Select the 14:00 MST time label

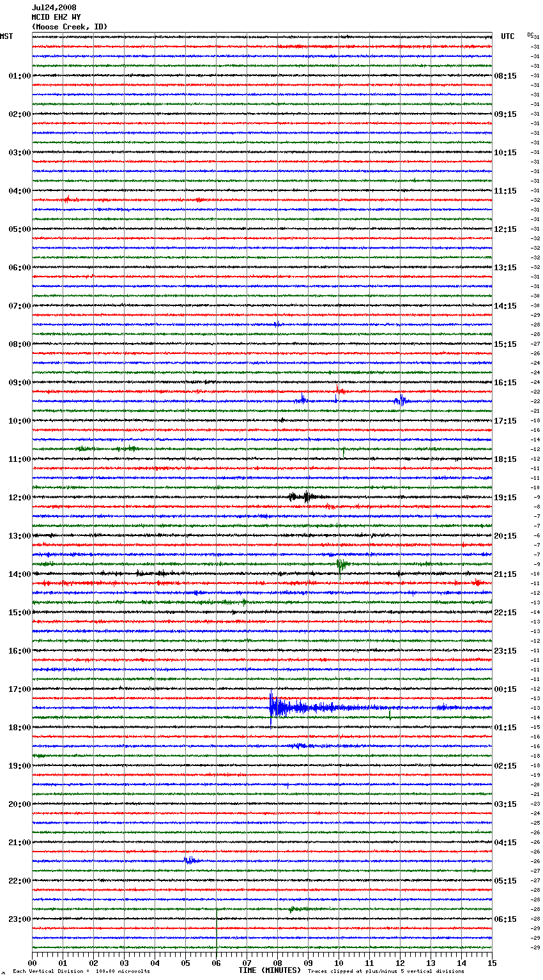(20, 574)
